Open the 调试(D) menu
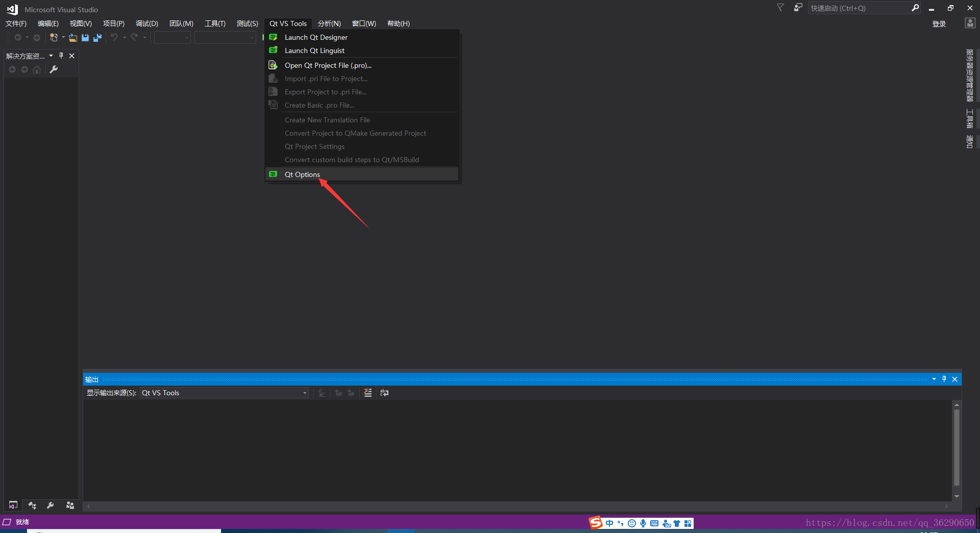Viewport: 980px width, 533px height. point(146,23)
